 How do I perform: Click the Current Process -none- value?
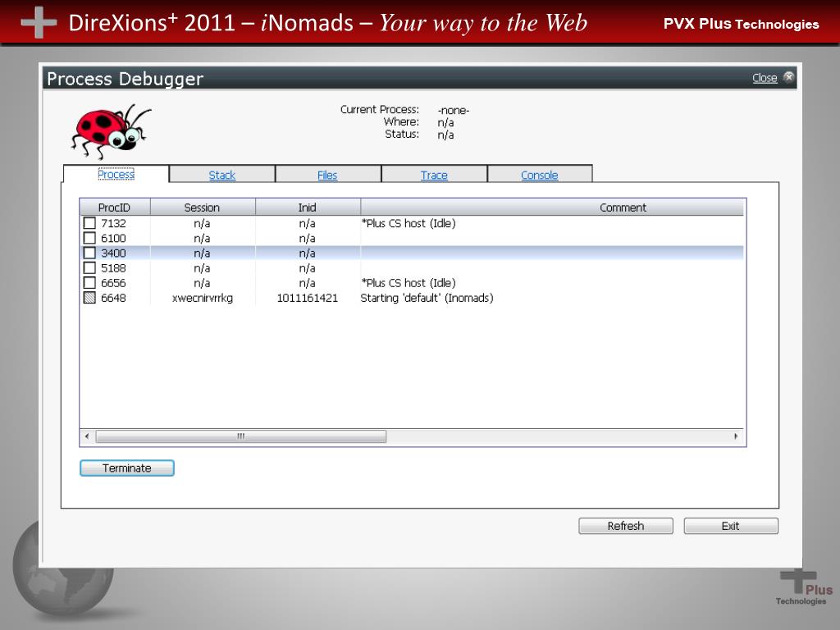point(453,111)
